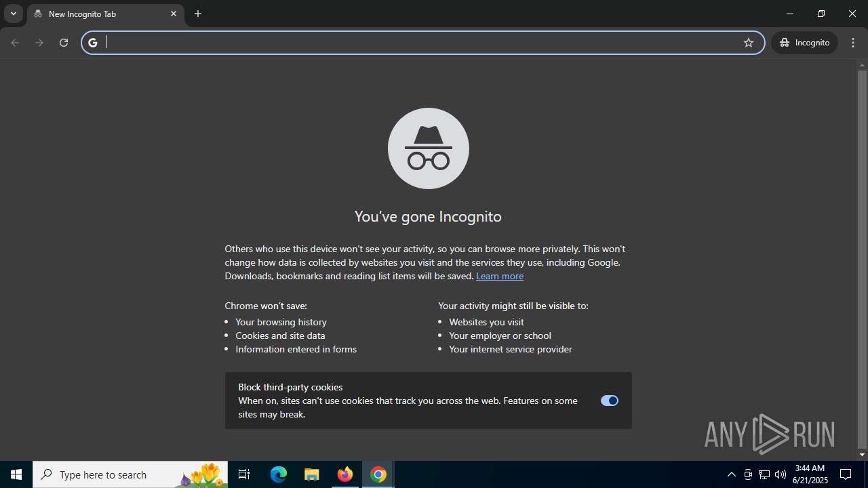Screen dimensions: 868x488
Task: Open the tab search dropdown arrow
Action: click(x=13, y=14)
